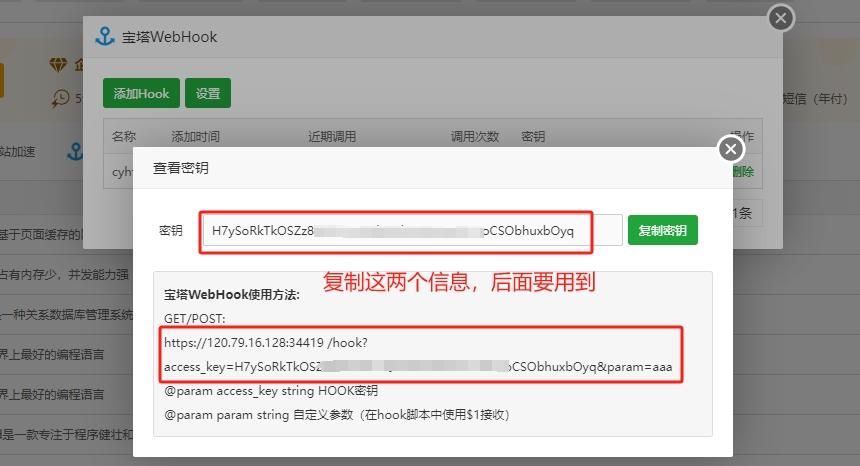Click the 查看密钥 dialog title

point(180,168)
